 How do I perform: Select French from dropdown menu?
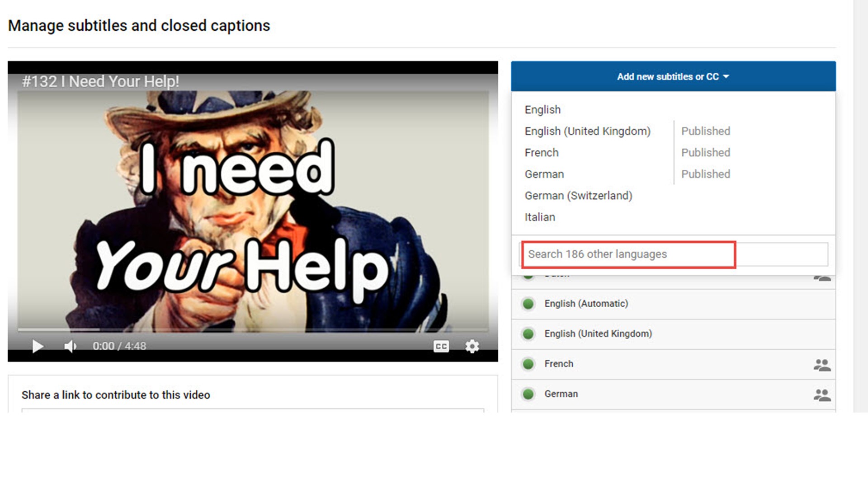pos(542,153)
